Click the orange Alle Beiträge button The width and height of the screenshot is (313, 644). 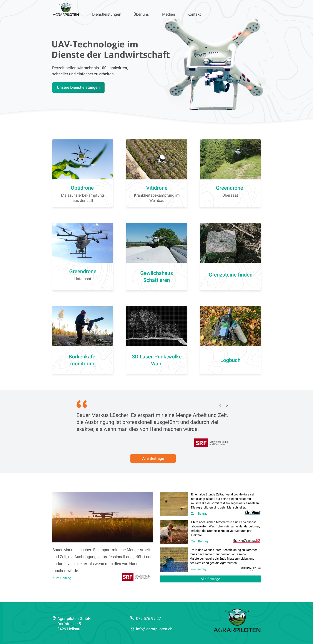pyautogui.click(x=153, y=458)
